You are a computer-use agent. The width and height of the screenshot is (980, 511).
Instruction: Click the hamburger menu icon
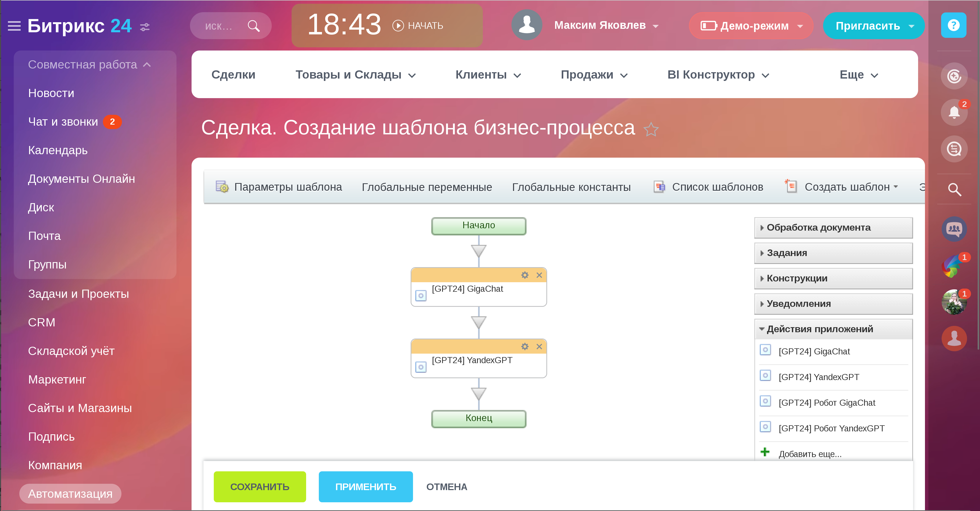(x=14, y=26)
